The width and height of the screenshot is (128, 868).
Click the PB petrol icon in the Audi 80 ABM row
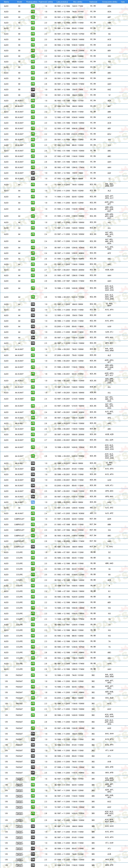click(33, 6)
